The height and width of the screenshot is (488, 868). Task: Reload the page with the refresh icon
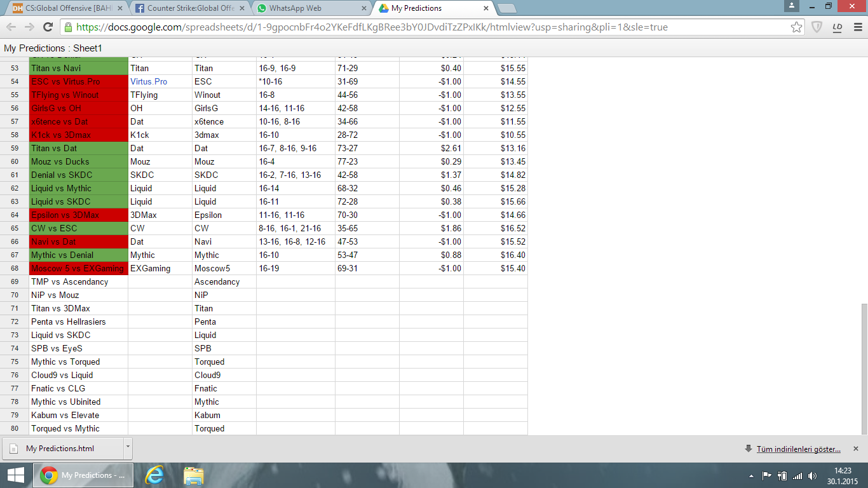click(x=48, y=27)
